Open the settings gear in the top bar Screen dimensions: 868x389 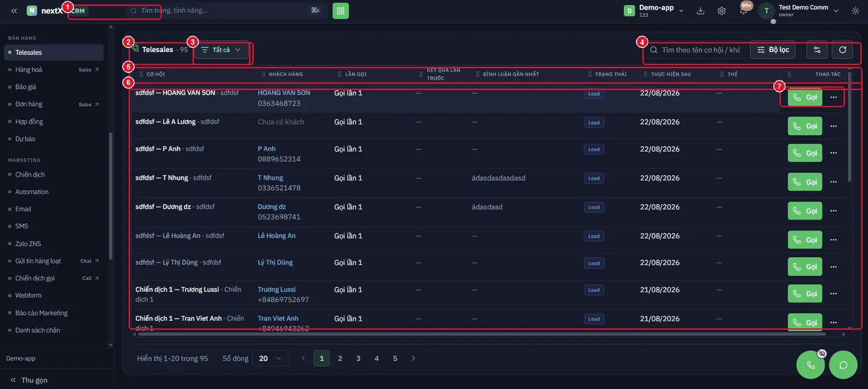tap(722, 10)
